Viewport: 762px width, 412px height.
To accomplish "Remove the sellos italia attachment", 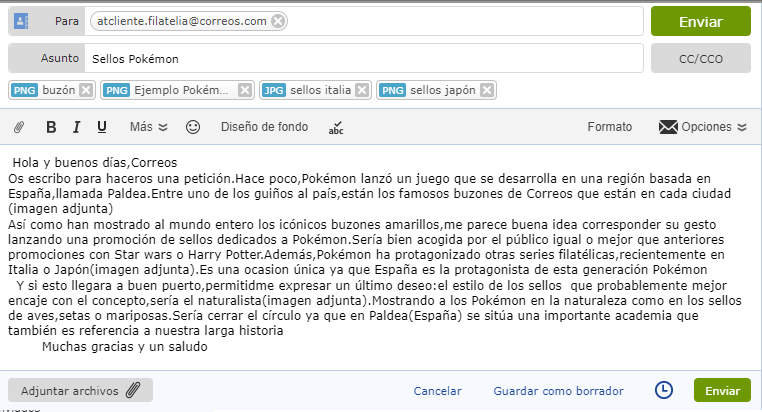I will (x=362, y=90).
